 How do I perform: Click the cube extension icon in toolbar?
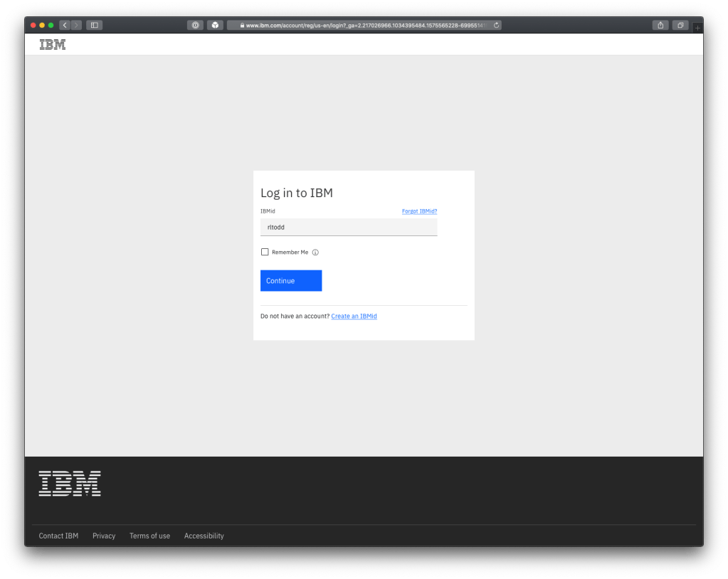(x=215, y=26)
